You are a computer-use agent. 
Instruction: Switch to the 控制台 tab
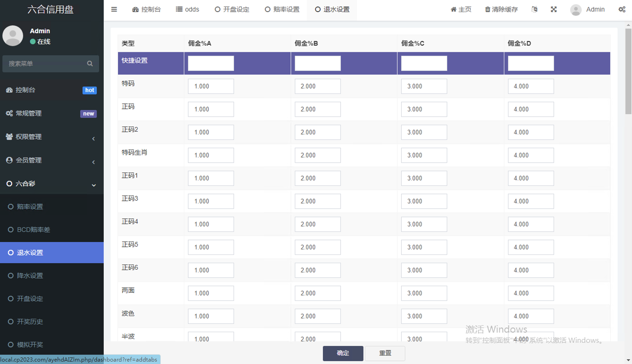pyautogui.click(x=146, y=9)
